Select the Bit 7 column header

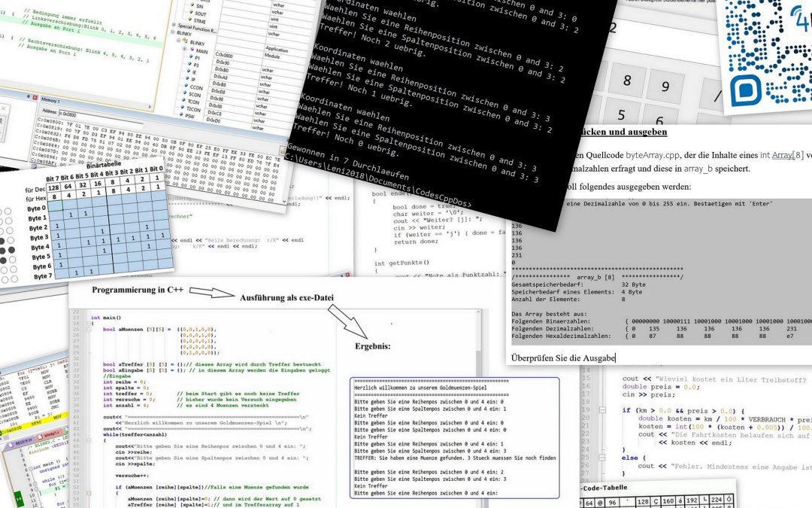tap(53, 179)
